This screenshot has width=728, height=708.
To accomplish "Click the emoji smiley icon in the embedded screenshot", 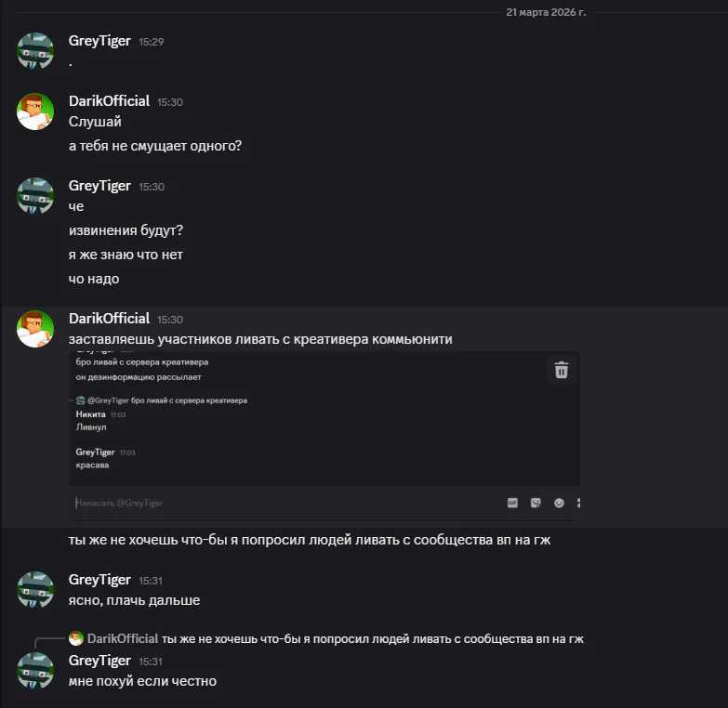I will pos(559,503).
